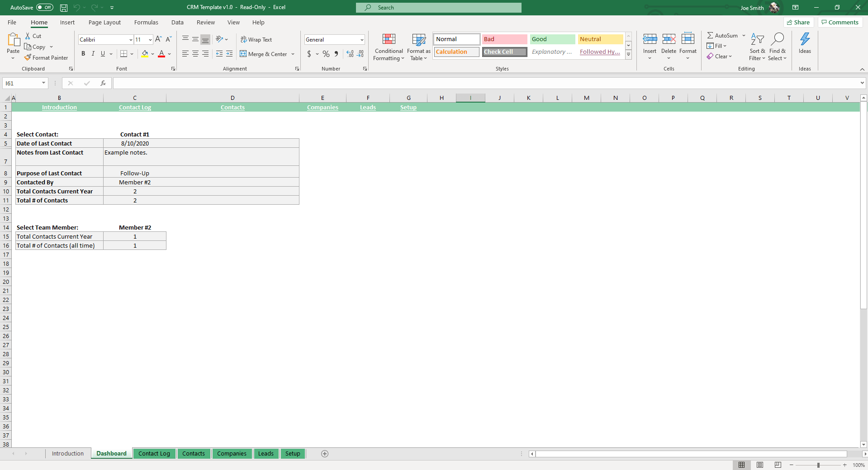
Task: Click the Format Painter brush icon
Action: (x=28, y=57)
